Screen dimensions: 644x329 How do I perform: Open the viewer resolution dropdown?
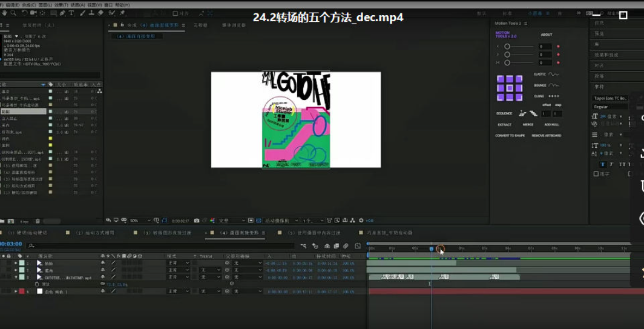[232, 221]
